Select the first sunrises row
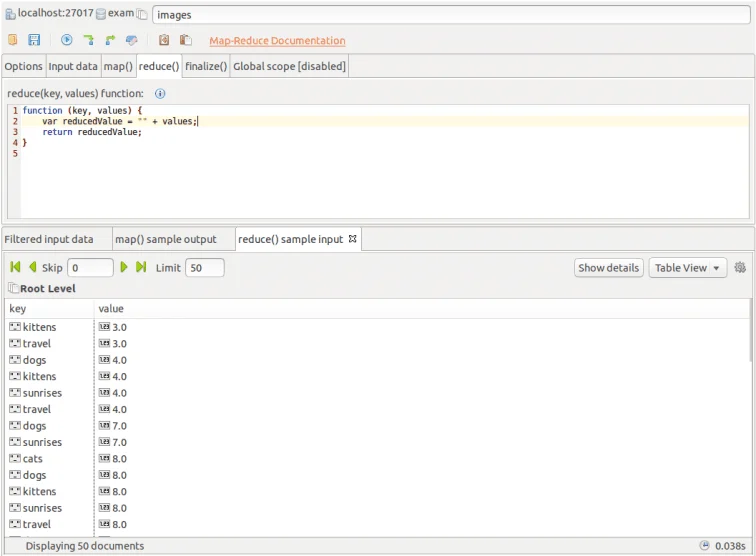756x556 pixels. click(378, 393)
